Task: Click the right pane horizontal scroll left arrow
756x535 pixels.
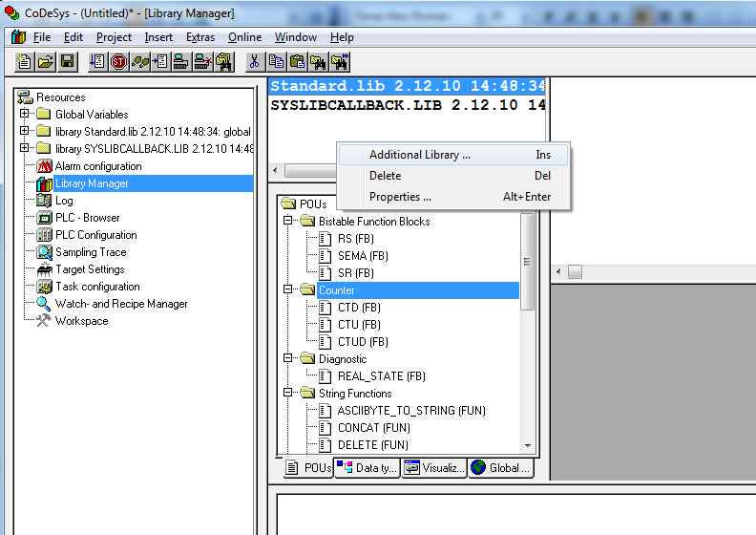Action: (x=558, y=271)
